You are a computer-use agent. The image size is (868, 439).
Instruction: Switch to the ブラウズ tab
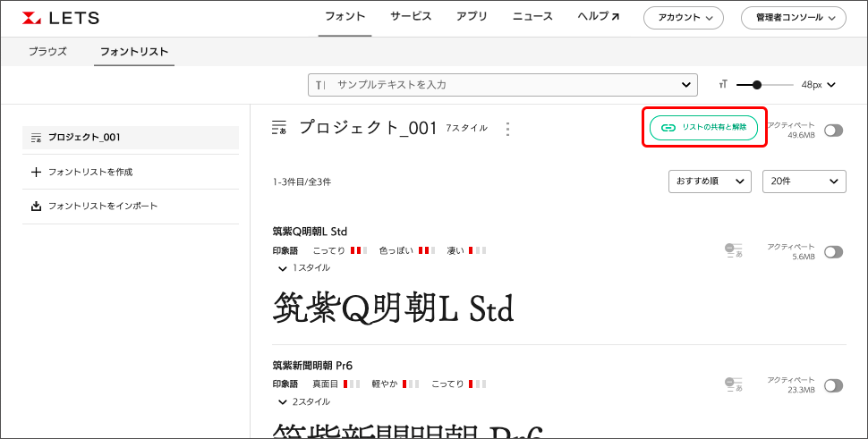click(47, 52)
